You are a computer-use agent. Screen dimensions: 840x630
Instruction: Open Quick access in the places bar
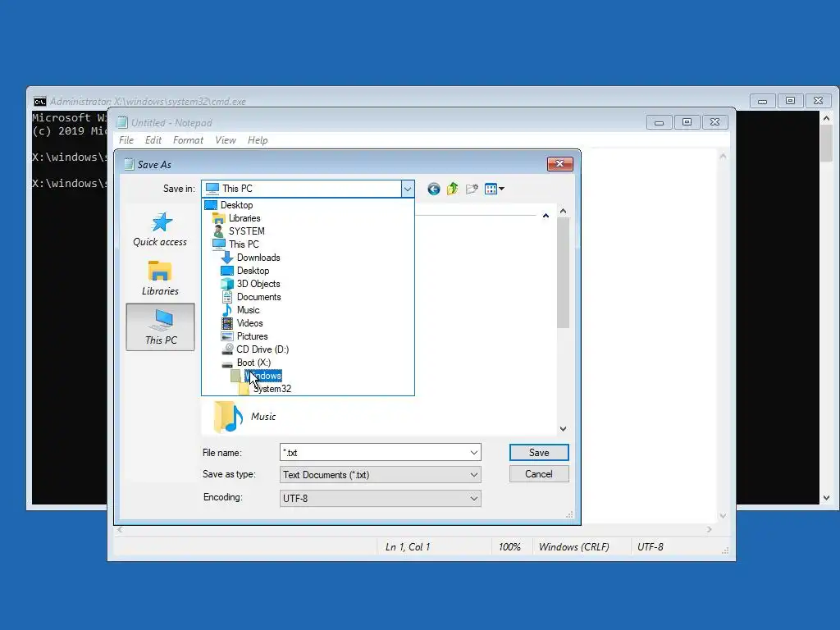pos(160,230)
